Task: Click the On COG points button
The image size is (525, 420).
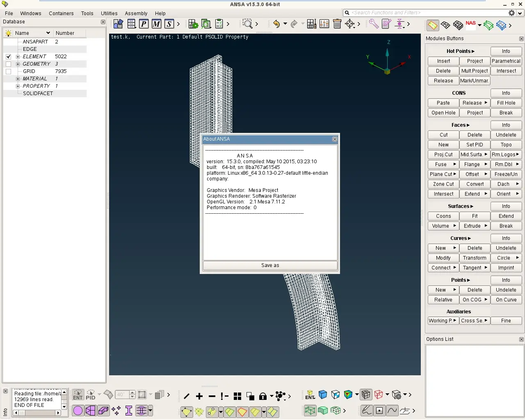Action: (x=475, y=300)
